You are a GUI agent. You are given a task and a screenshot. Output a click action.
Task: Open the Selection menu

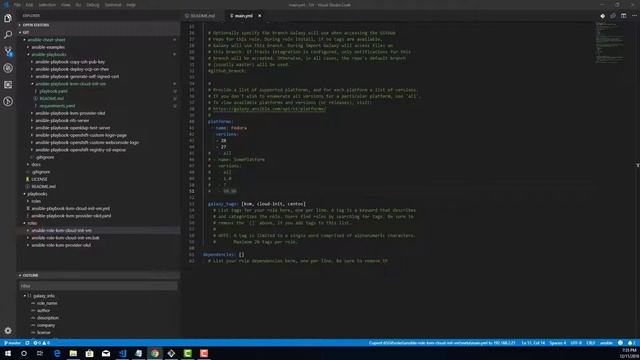point(47,5)
